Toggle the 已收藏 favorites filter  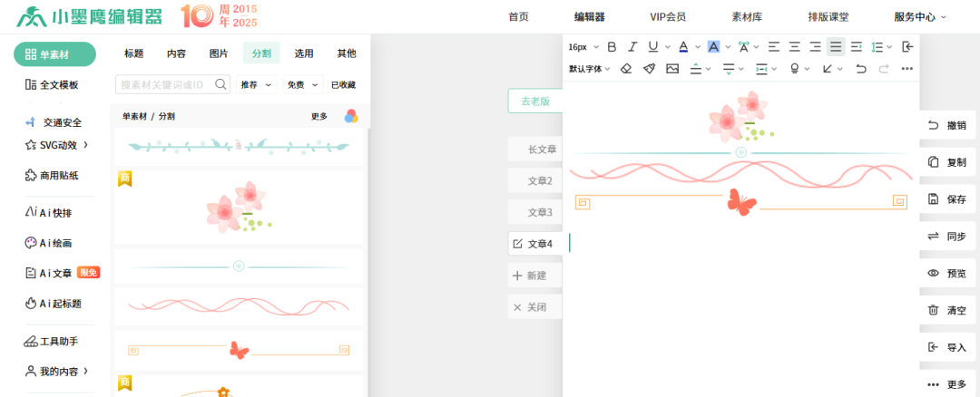(x=343, y=84)
